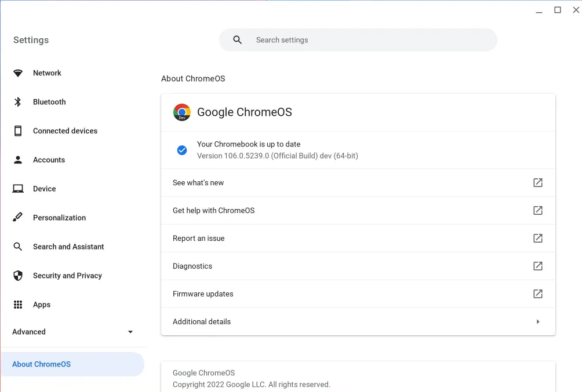Open external link for See what's new
This screenshot has width=582, height=392.
point(537,182)
